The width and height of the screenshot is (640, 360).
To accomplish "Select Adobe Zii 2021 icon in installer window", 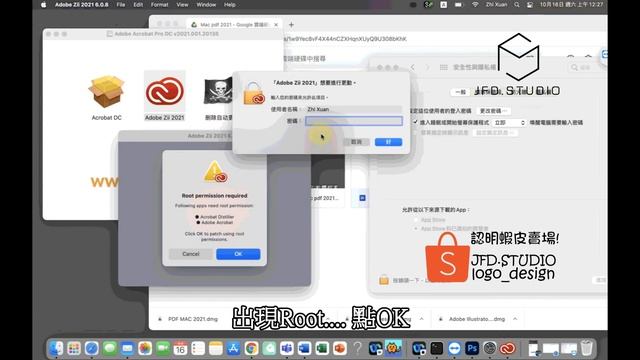I will pyautogui.click(x=164, y=92).
